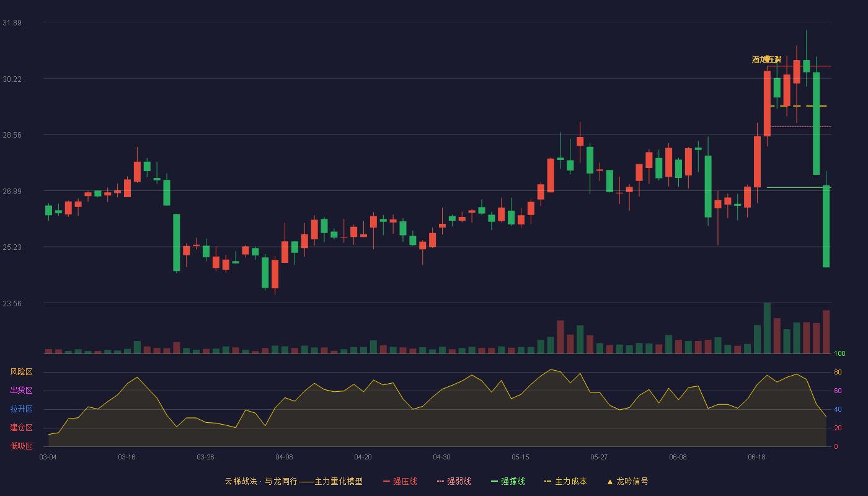Click the 06-08 date label

678,457
